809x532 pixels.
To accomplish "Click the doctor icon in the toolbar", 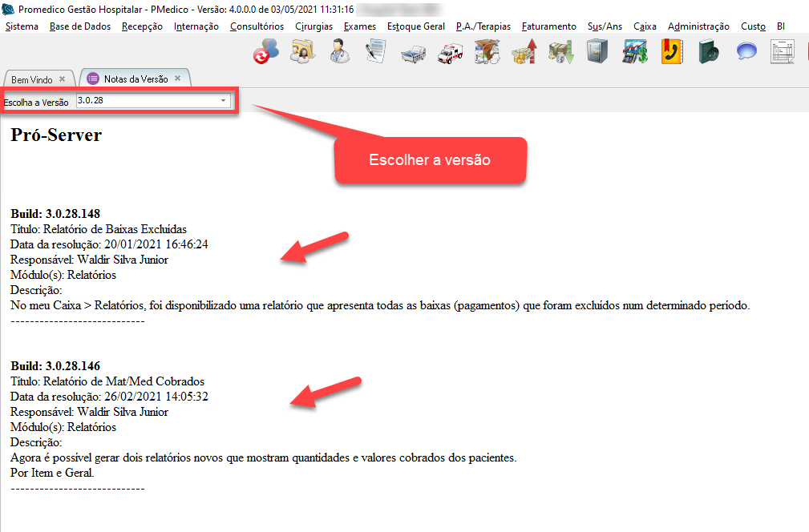I will (339, 53).
